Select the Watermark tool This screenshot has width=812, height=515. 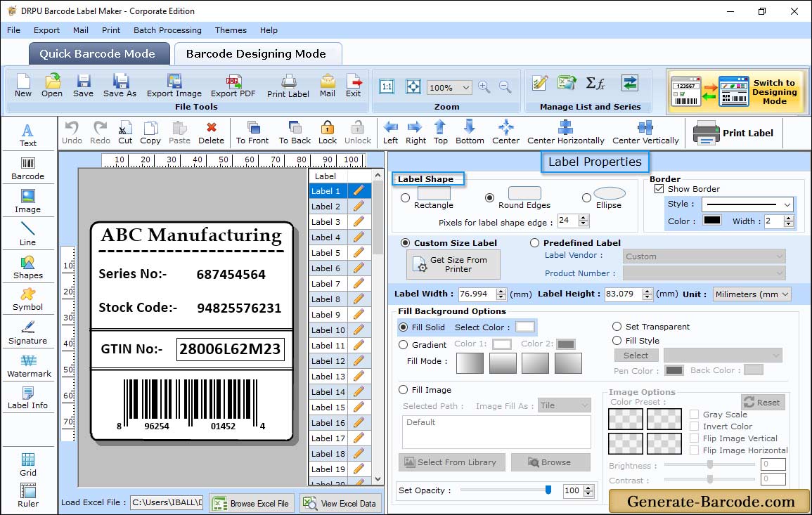(29, 366)
